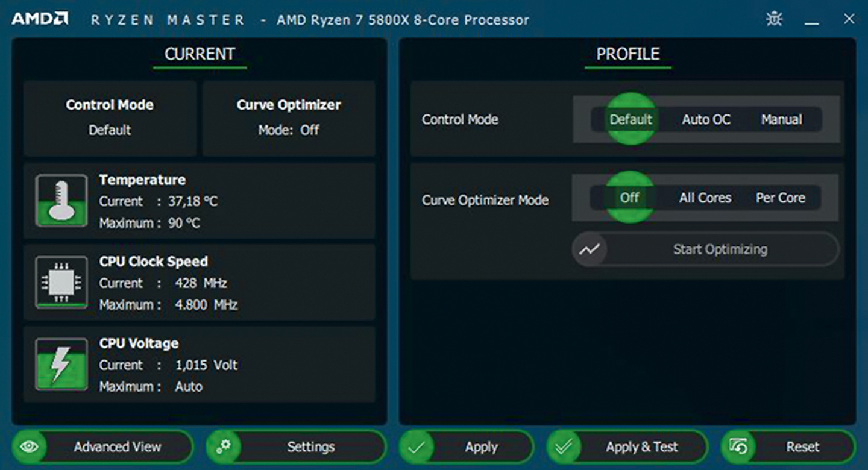The height and width of the screenshot is (470, 868).
Task: Switch control mode to Auto OC
Action: [706, 119]
